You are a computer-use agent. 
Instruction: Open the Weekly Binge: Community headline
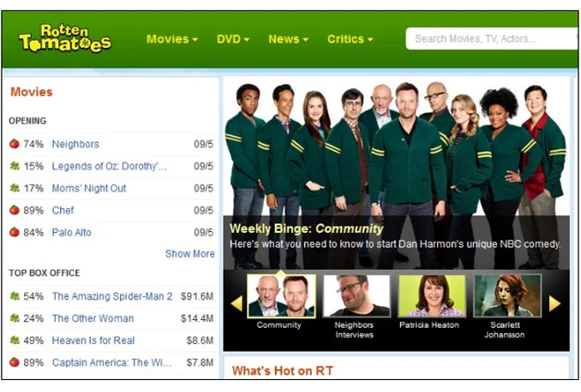(x=306, y=229)
